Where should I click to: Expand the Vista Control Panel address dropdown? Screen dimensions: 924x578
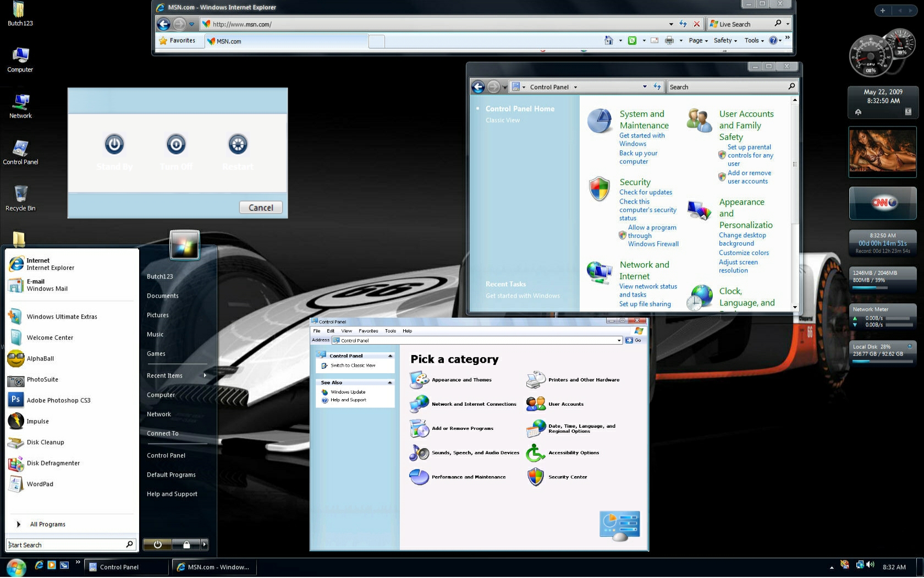point(645,86)
